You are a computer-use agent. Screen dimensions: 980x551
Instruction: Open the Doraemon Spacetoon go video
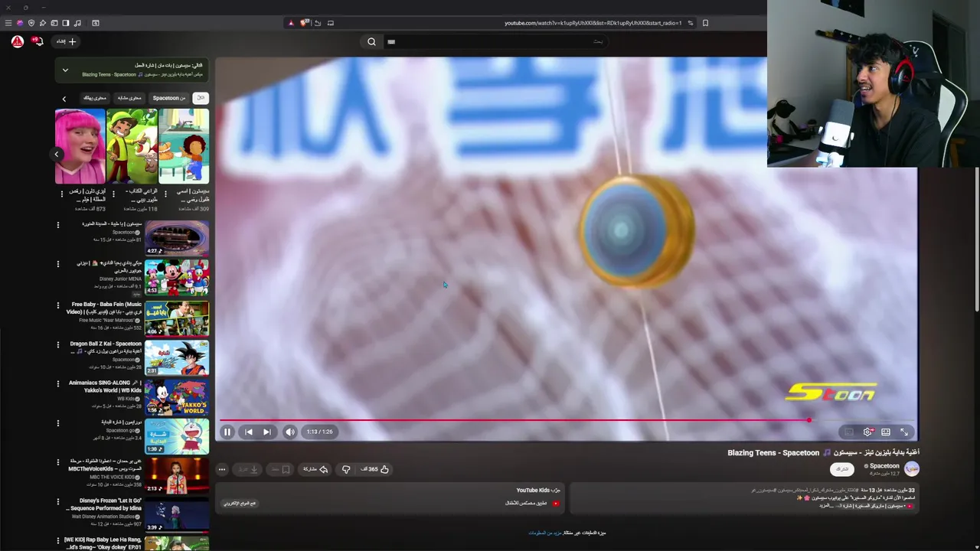click(x=177, y=436)
